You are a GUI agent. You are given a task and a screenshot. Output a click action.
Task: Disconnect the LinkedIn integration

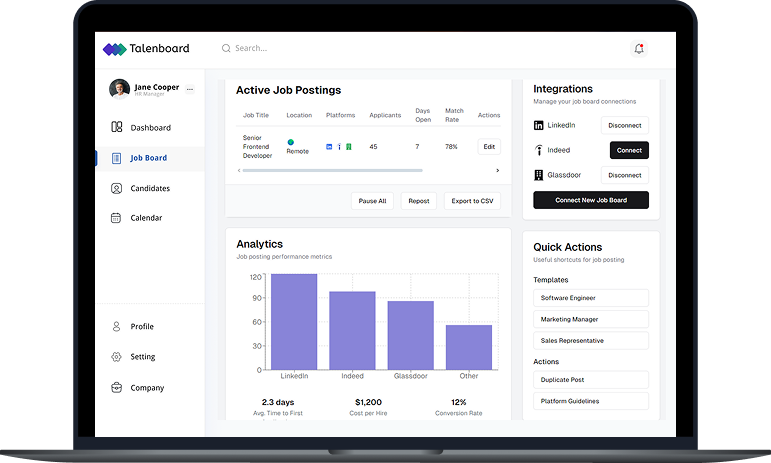[624, 125]
